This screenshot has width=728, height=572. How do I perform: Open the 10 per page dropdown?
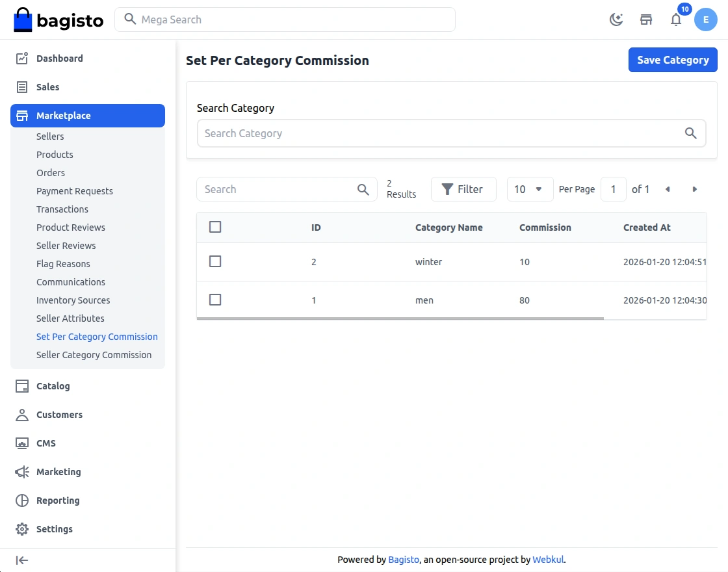530,189
